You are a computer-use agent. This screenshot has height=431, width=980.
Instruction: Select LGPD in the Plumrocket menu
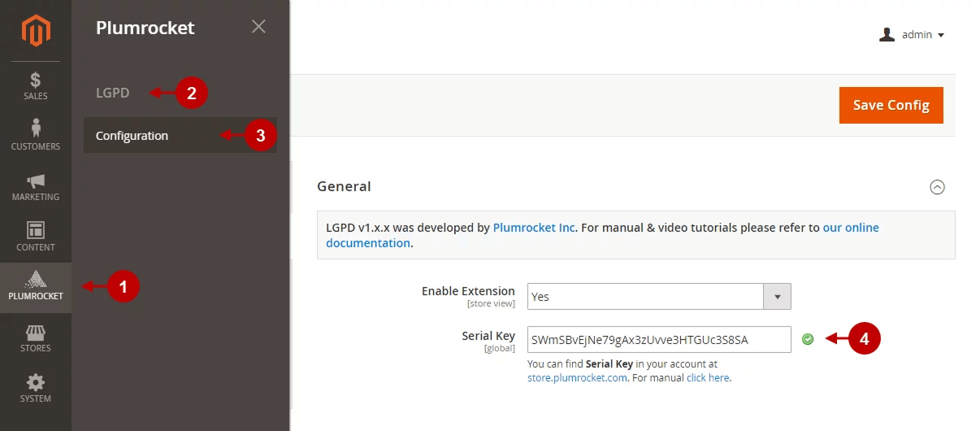point(112,93)
